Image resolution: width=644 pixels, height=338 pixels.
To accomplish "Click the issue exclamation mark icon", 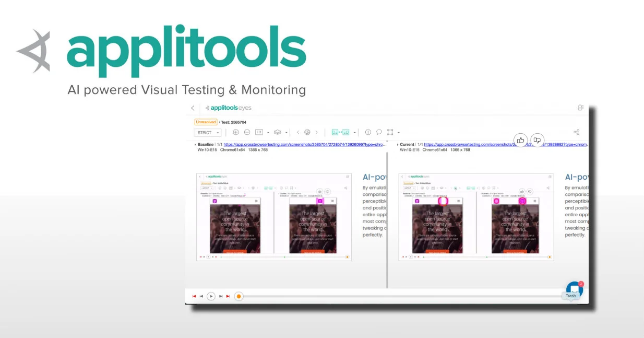I will tap(368, 132).
